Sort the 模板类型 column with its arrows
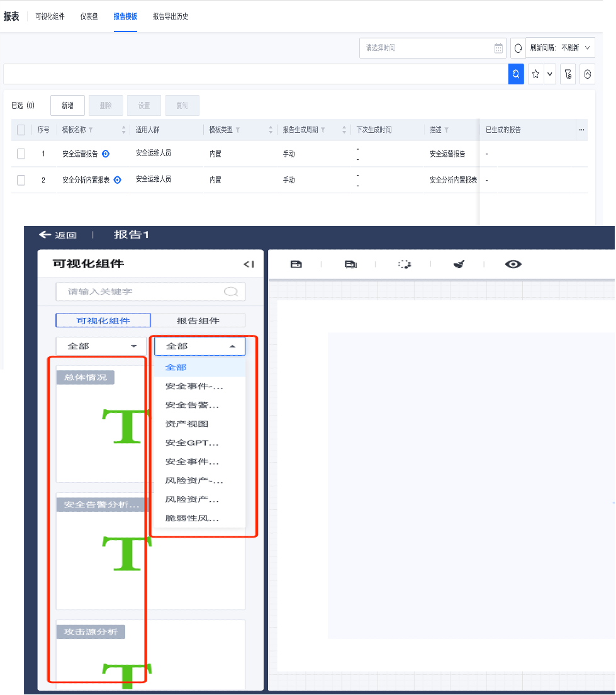Screen dimensions: 616x695 271,130
